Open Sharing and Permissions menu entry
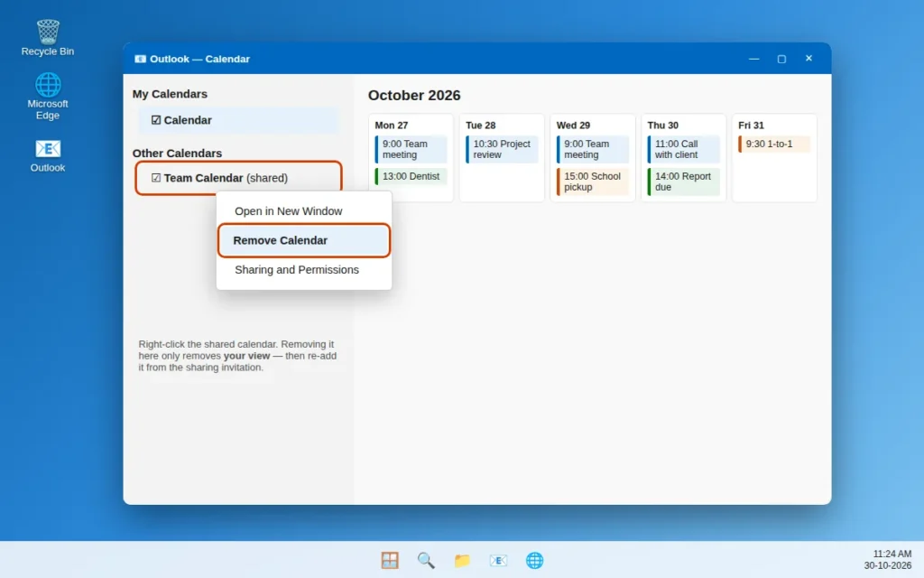This screenshot has height=578, width=924. tap(303, 269)
